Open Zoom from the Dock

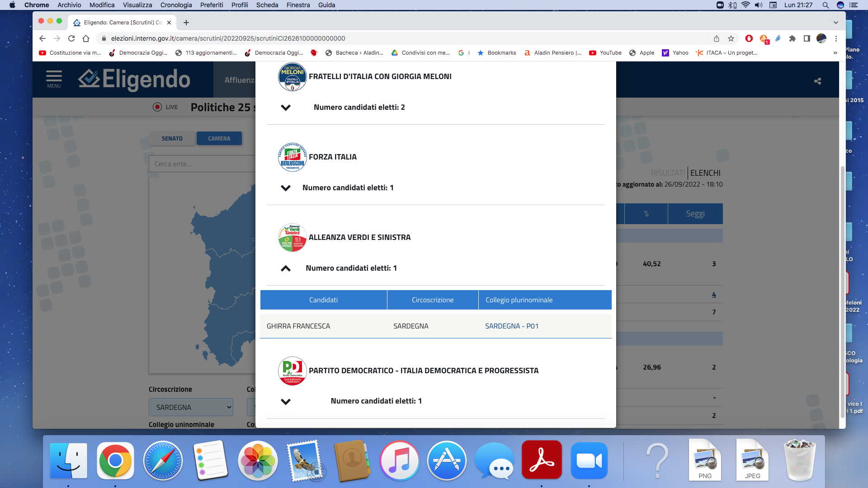tap(589, 460)
